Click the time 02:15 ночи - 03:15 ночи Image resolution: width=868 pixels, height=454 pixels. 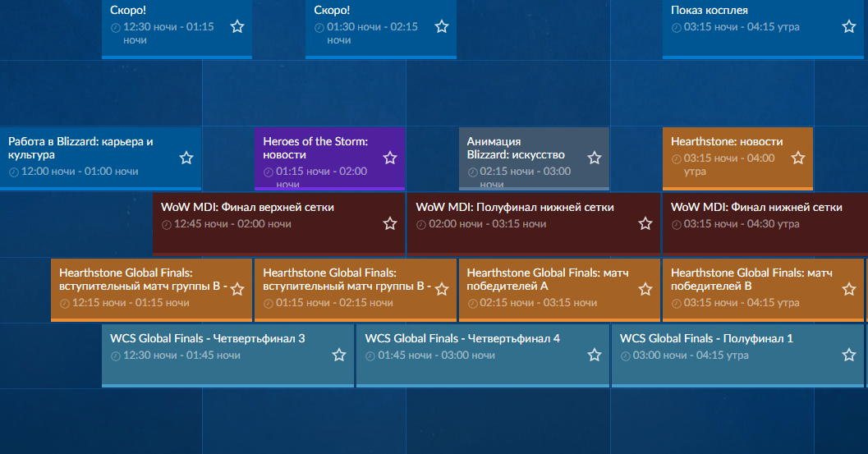pos(539,303)
